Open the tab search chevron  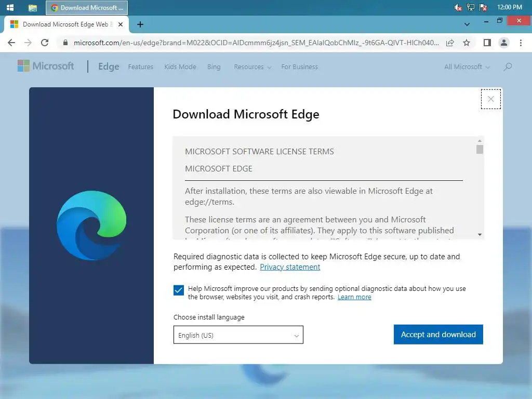click(x=467, y=24)
